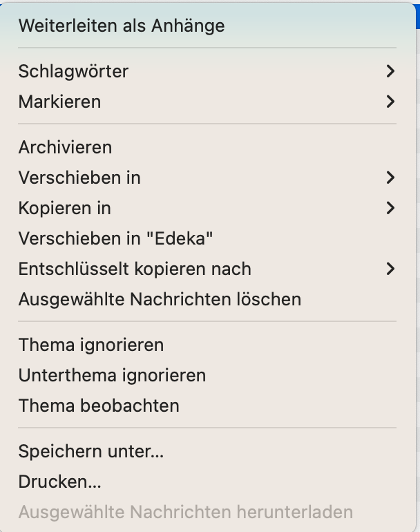Click arrow beside 'Entschlüsselt kopieren nach'
Screen dimensions: 420x532
390,269
